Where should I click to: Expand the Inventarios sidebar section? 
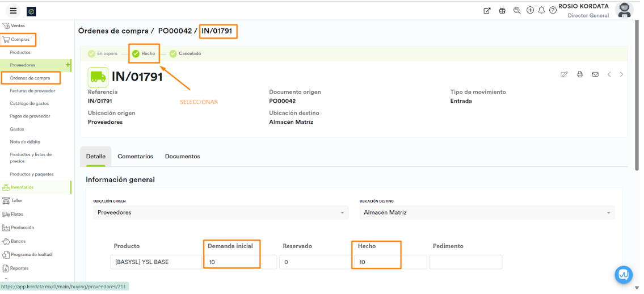pos(22,187)
